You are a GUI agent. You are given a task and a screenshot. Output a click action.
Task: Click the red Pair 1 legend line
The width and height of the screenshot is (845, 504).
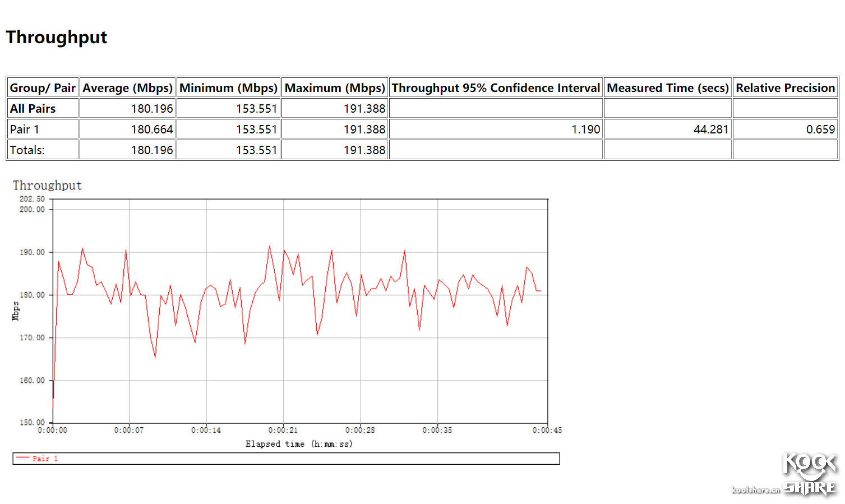(x=23, y=458)
